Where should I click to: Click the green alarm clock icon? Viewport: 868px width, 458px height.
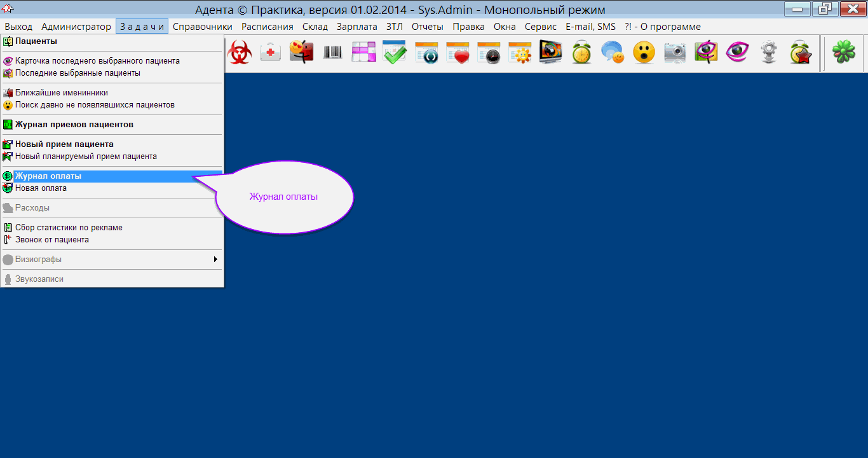pos(581,53)
